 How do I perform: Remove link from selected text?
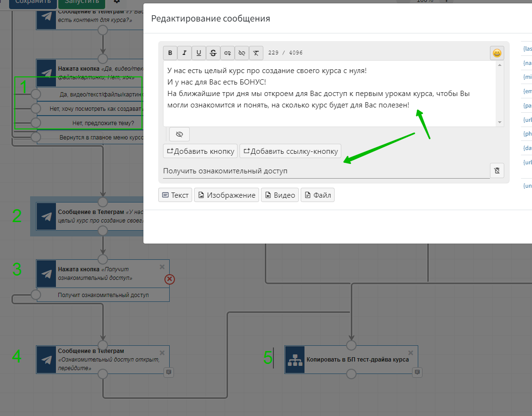point(242,53)
